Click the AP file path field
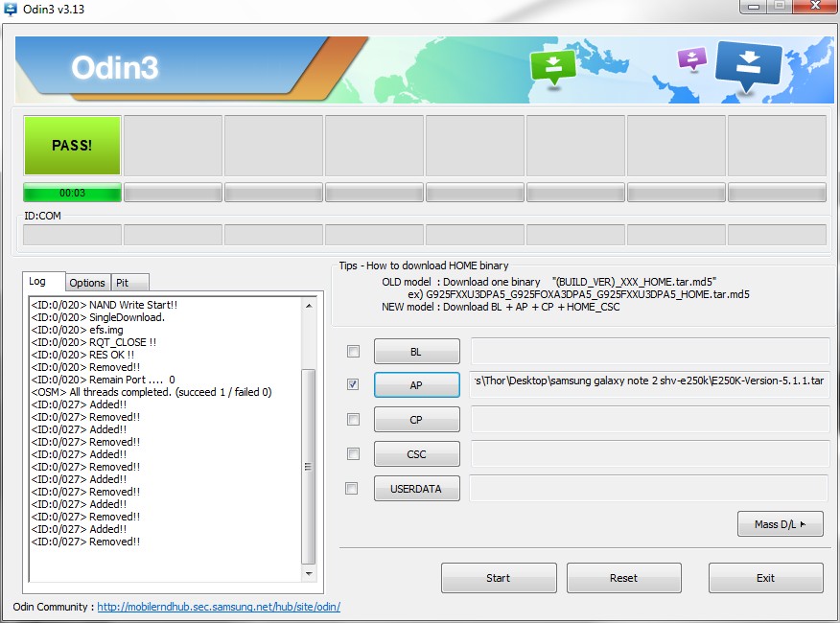Image resolution: width=840 pixels, height=623 pixels. pyautogui.click(x=650, y=384)
